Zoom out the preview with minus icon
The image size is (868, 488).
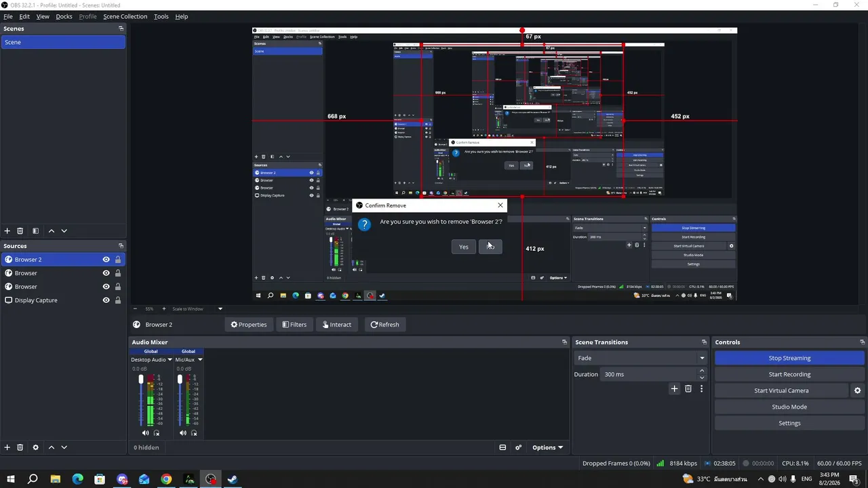point(135,309)
